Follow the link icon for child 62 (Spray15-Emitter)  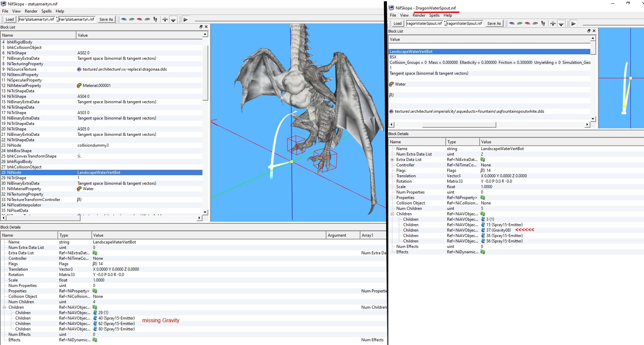coord(95,324)
